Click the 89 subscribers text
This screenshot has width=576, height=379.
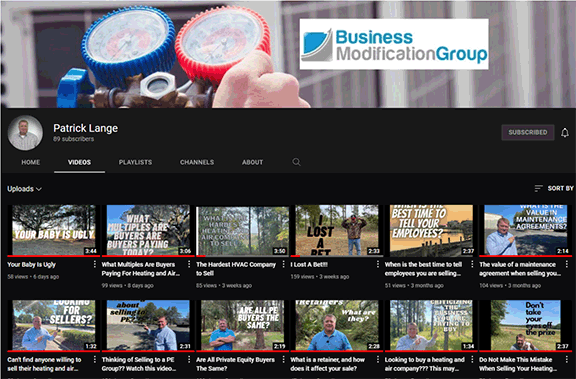(73, 139)
